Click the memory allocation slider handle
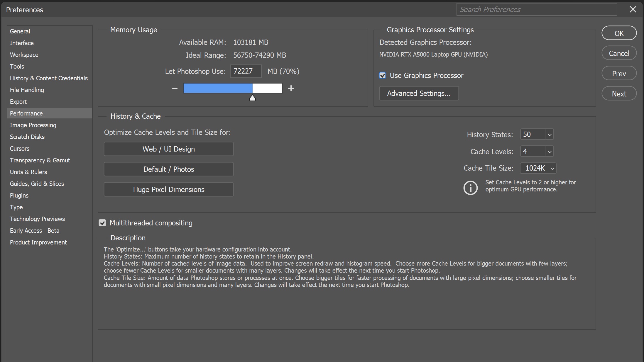 (x=252, y=98)
